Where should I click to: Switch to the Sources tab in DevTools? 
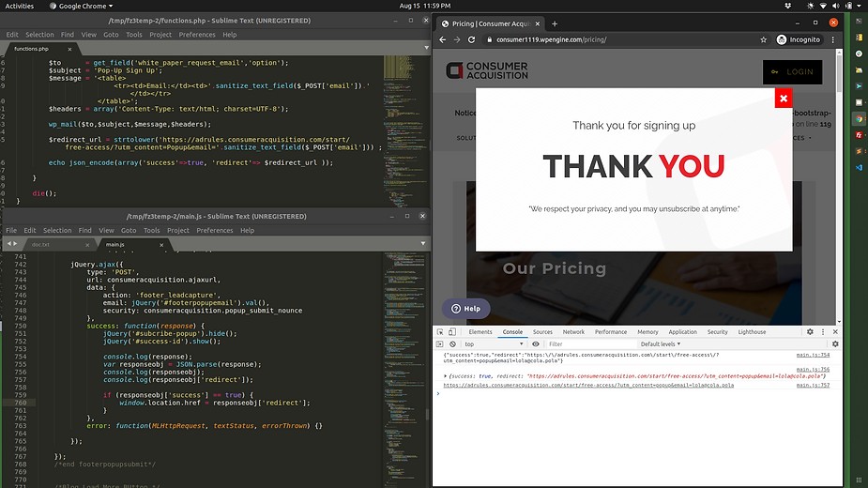point(542,332)
